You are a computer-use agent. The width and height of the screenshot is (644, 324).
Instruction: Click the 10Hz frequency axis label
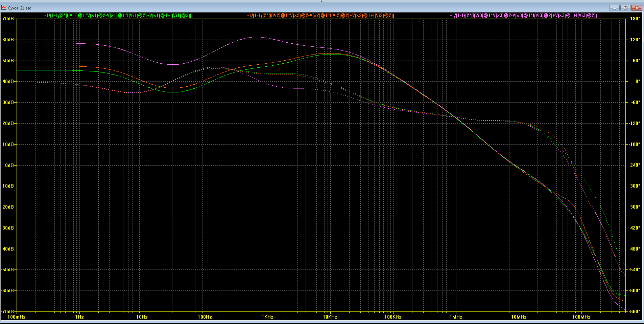coord(142,317)
